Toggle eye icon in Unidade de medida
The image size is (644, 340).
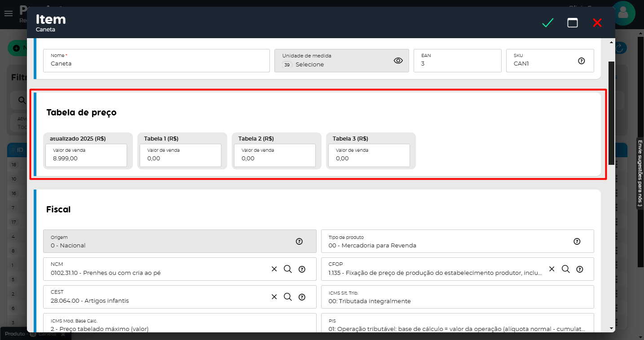click(x=398, y=61)
